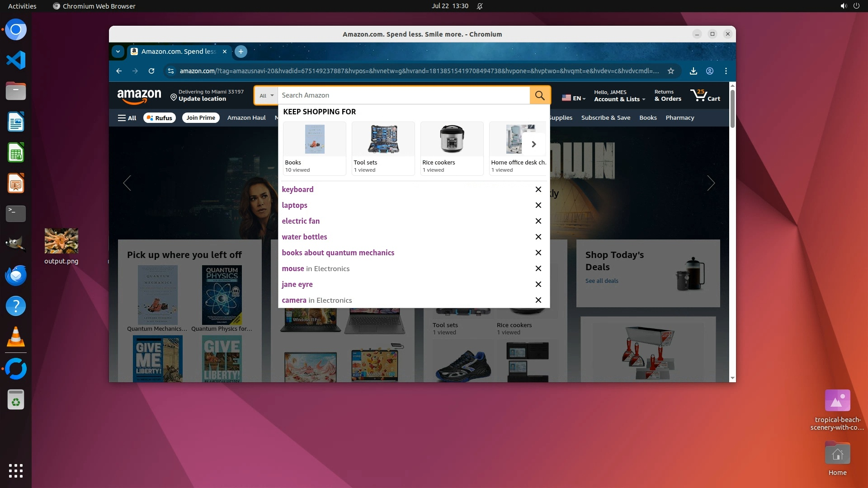Reload the current page
The height and width of the screenshot is (488, 868).
pos(151,71)
